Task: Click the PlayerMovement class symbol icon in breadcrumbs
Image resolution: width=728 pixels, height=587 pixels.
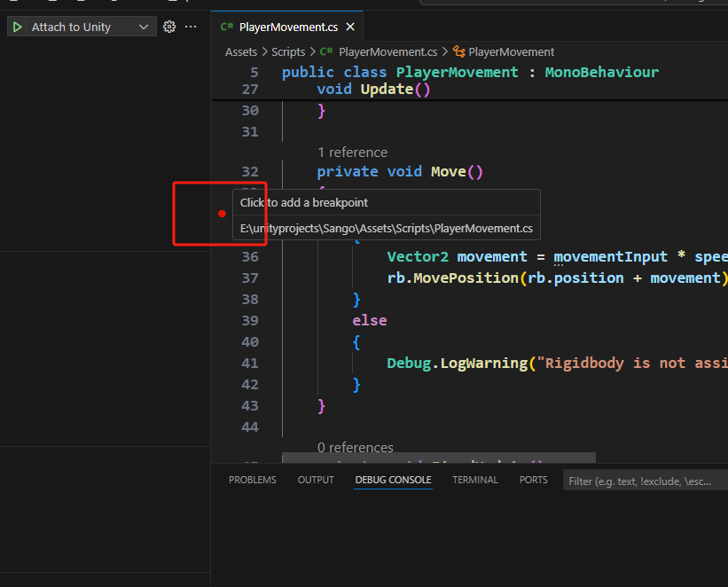Action: [x=459, y=52]
